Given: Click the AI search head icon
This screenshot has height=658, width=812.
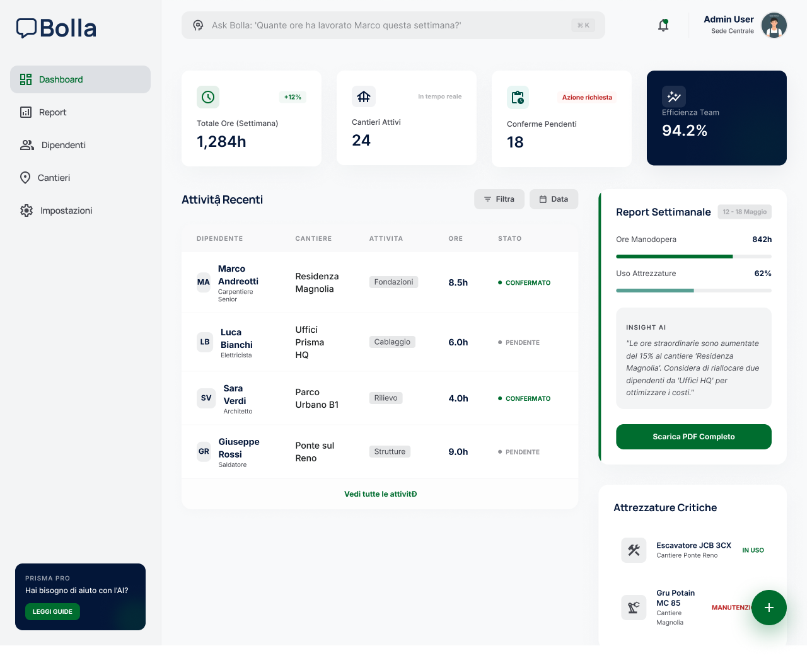Looking at the screenshot, I should (198, 25).
